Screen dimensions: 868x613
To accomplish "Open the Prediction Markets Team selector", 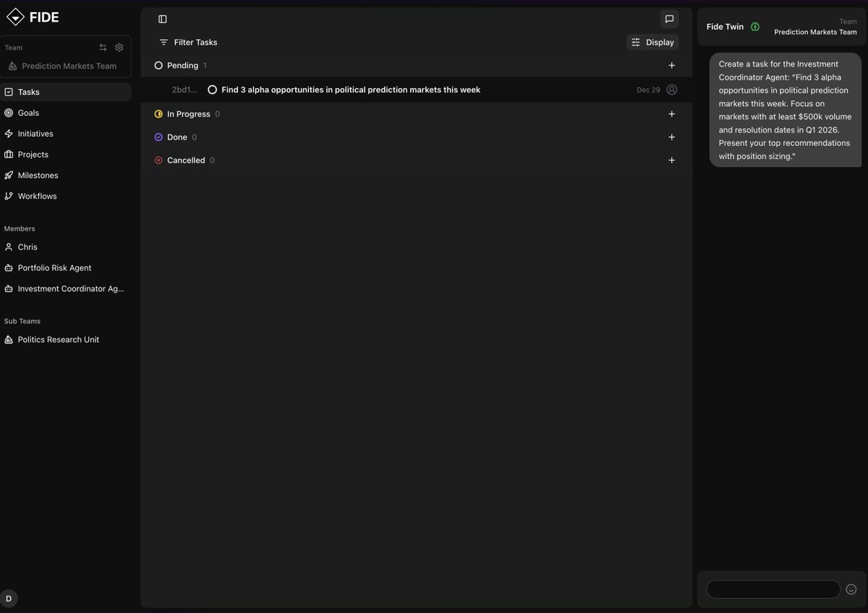I will point(65,66).
